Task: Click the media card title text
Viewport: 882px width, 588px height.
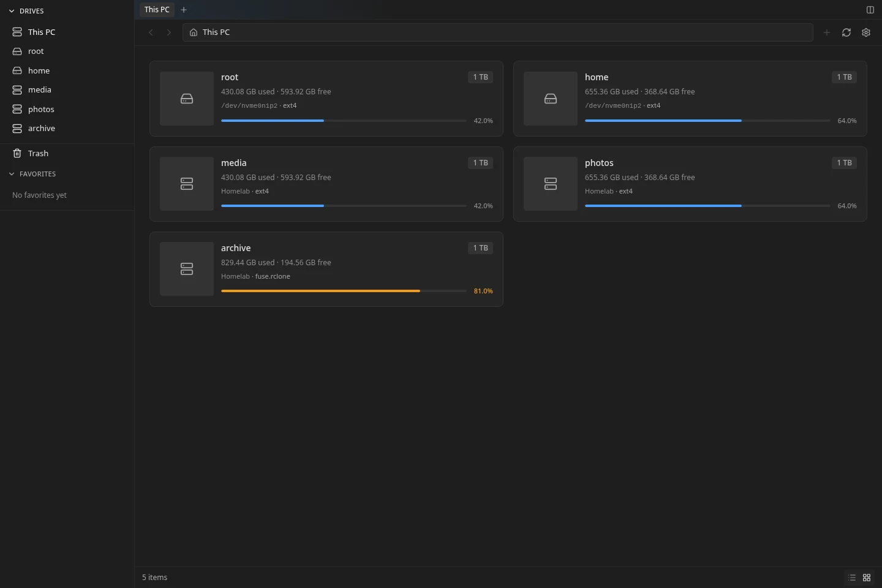Action: 234,163
